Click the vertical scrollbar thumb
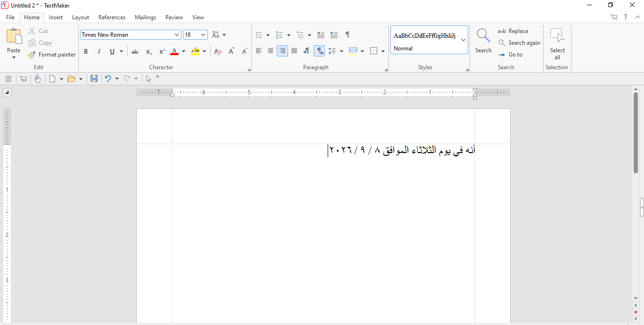 coord(636,133)
